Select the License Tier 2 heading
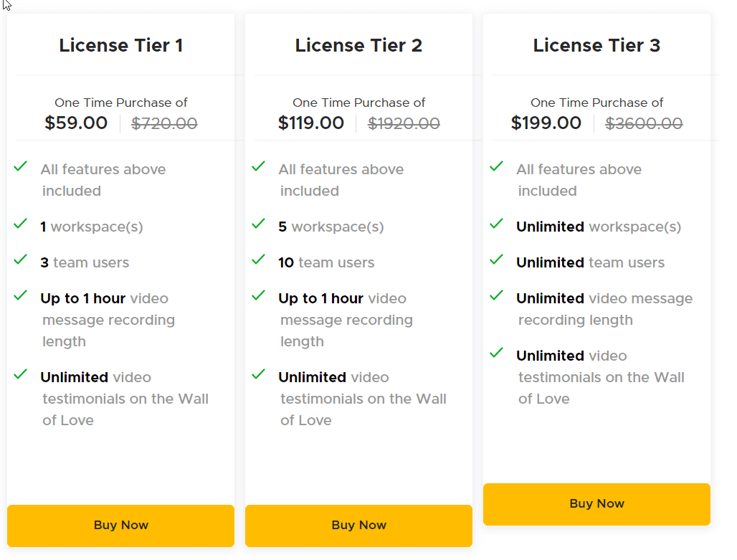The height and width of the screenshot is (560, 737). coord(358,46)
